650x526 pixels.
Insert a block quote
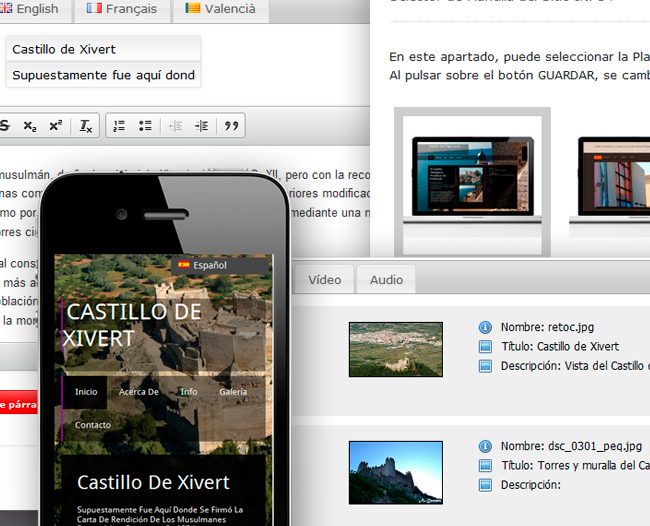click(x=231, y=126)
